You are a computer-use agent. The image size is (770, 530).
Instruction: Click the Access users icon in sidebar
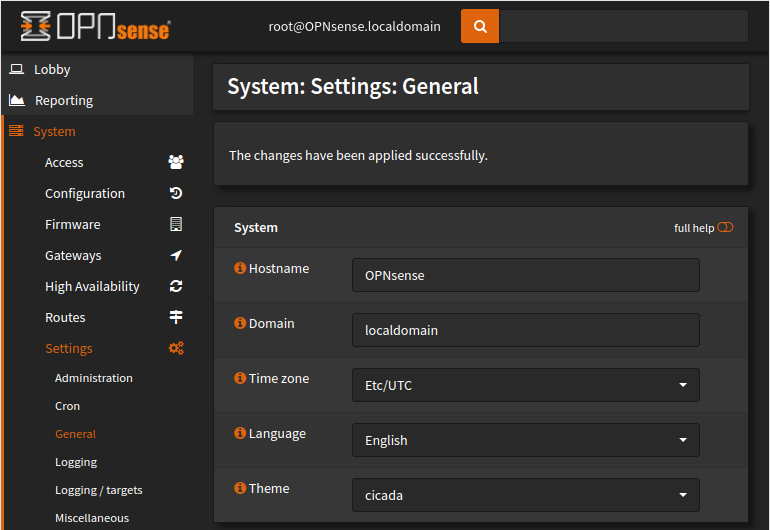pos(176,162)
